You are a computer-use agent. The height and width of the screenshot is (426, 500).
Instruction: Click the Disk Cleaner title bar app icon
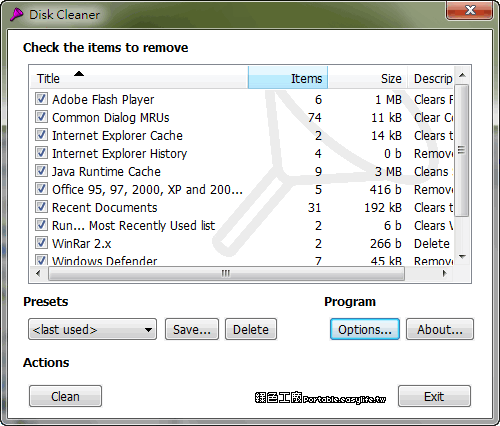[16, 15]
